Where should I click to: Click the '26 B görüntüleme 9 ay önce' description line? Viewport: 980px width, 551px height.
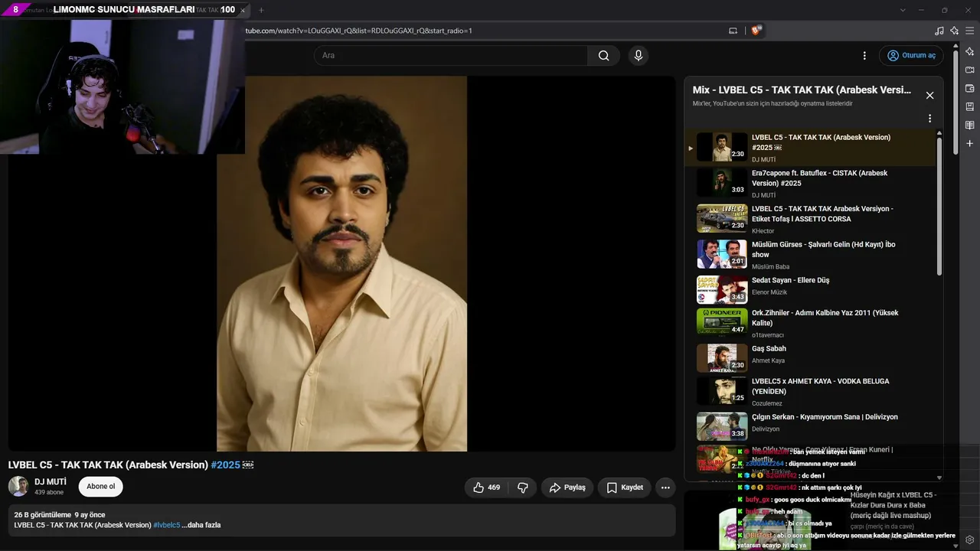click(60, 515)
